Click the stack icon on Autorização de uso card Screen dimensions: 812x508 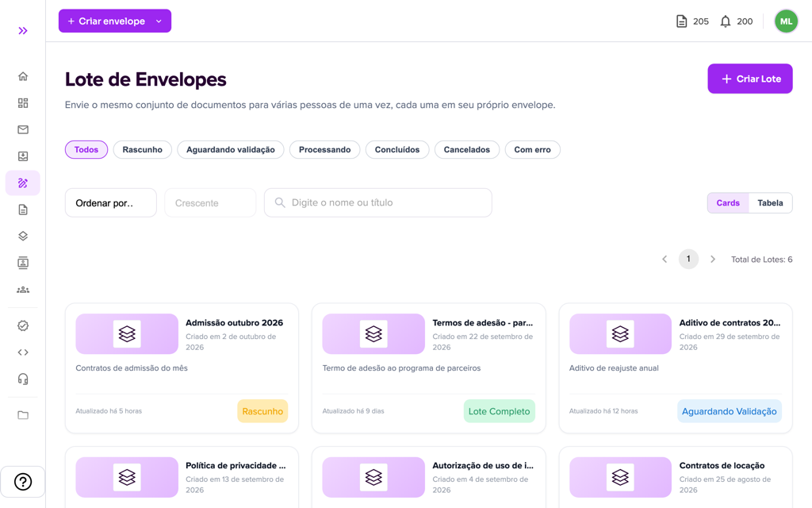[x=373, y=477]
